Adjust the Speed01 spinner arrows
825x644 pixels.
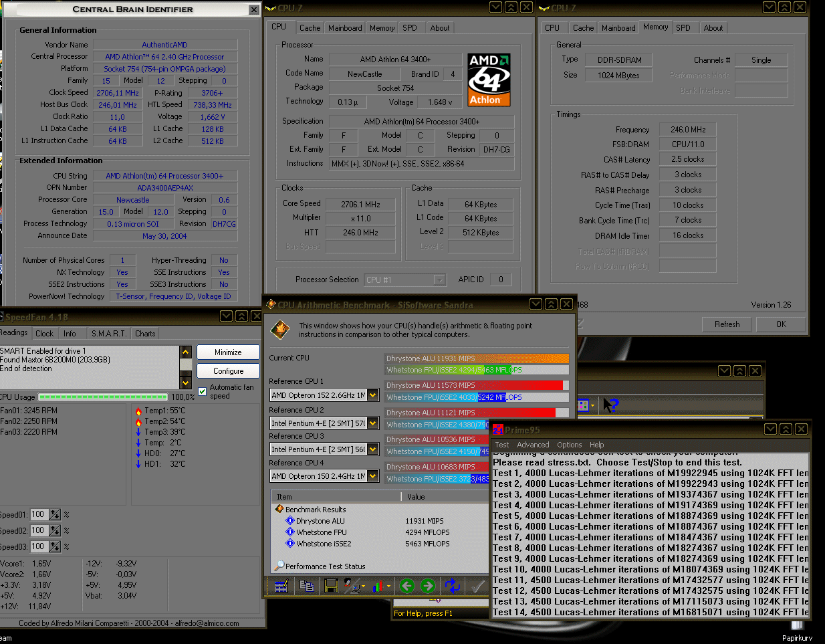coord(55,514)
